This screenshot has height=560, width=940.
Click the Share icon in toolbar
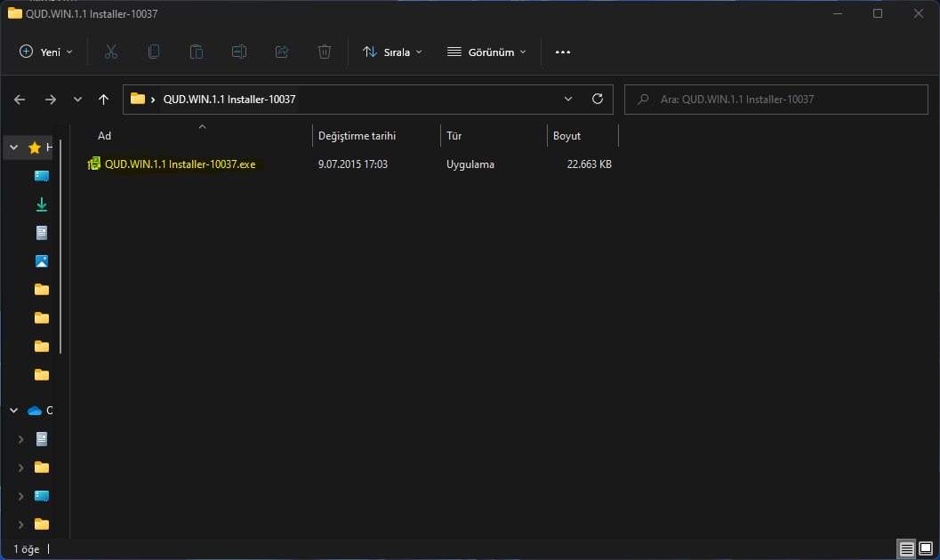282,52
